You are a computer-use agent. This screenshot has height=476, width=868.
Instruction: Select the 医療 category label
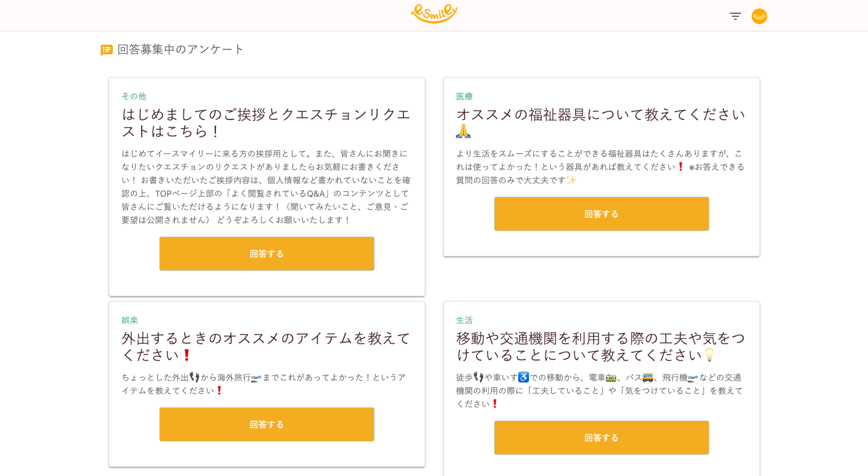(x=464, y=96)
